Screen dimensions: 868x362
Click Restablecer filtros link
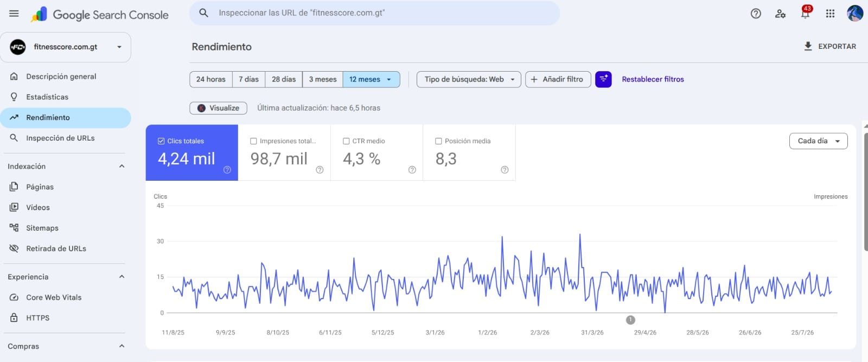click(653, 79)
